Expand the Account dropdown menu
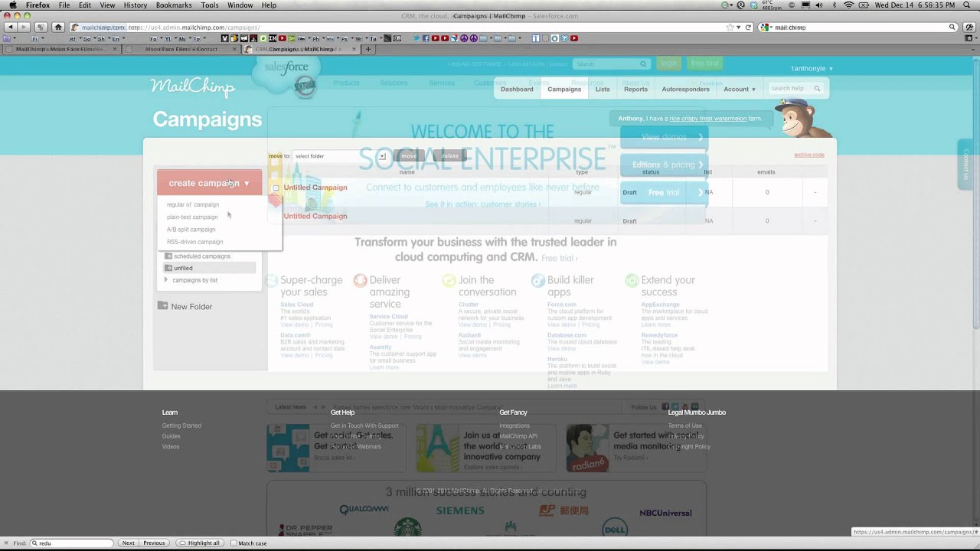Screen dimensions: 980x551 click(x=740, y=89)
